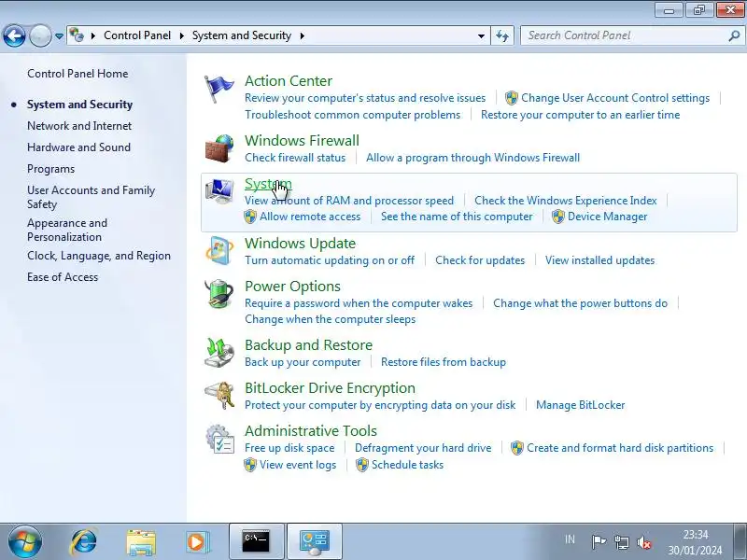Go to Control Panel Home

tap(78, 74)
